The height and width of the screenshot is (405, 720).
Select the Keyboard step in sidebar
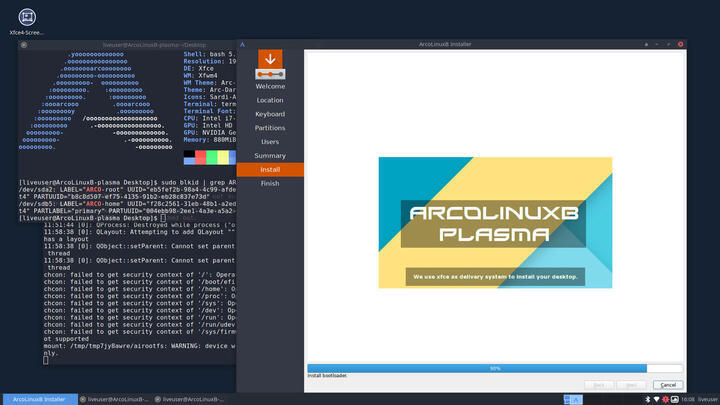pyautogui.click(x=270, y=114)
